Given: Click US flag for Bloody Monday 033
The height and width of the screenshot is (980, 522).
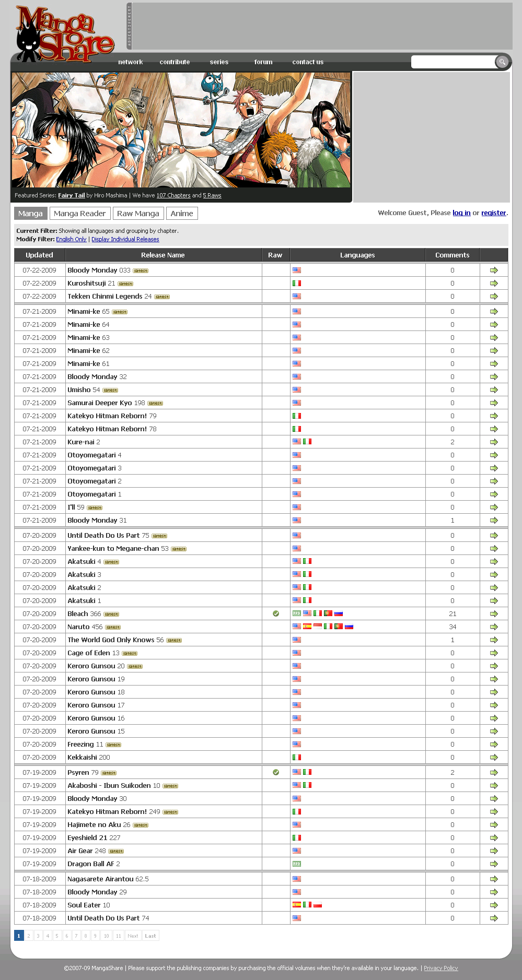Looking at the screenshot, I should click(297, 270).
